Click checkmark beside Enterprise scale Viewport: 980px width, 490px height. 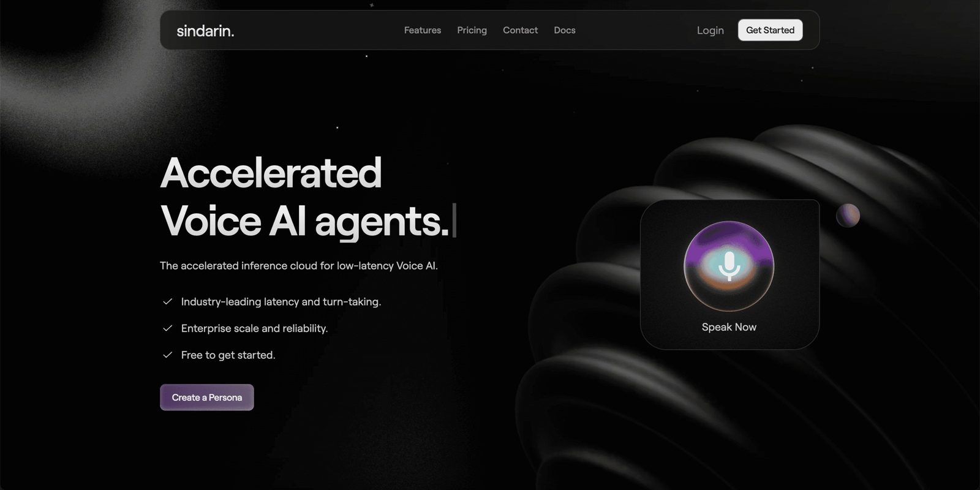pos(167,328)
